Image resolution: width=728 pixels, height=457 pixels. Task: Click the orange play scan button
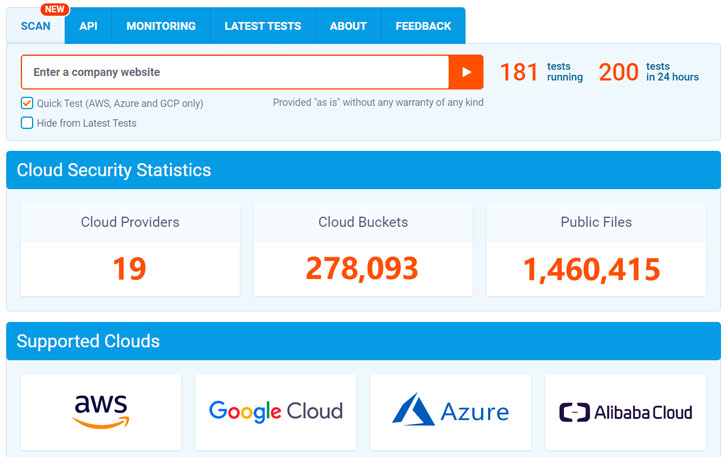(466, 72)
